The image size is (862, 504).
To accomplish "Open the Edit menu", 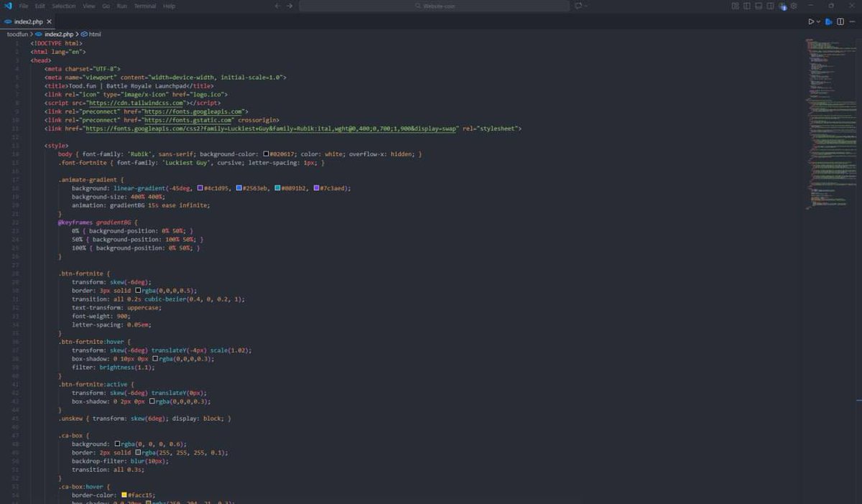I will click(x=40, y=6).
